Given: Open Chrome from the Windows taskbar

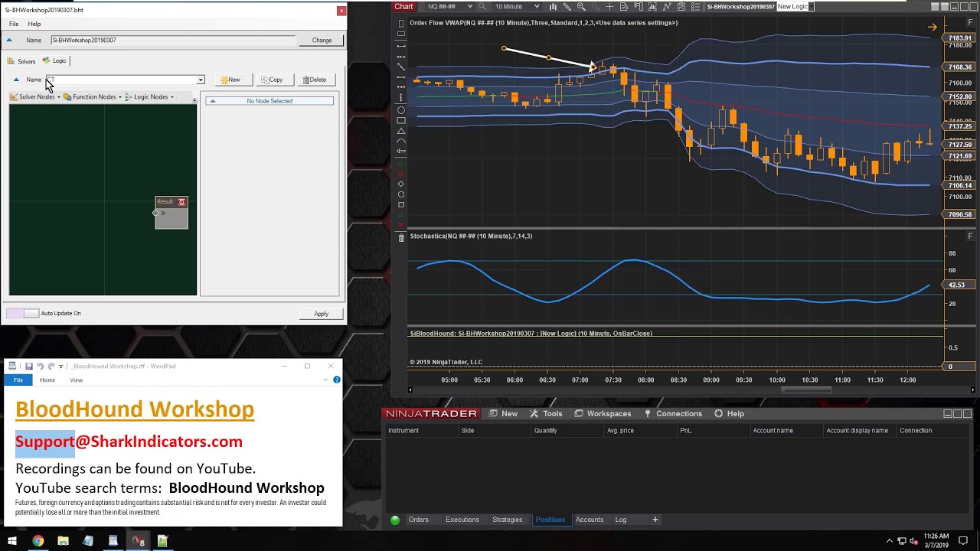Looking at the screenshot, I should pos(38,541).
